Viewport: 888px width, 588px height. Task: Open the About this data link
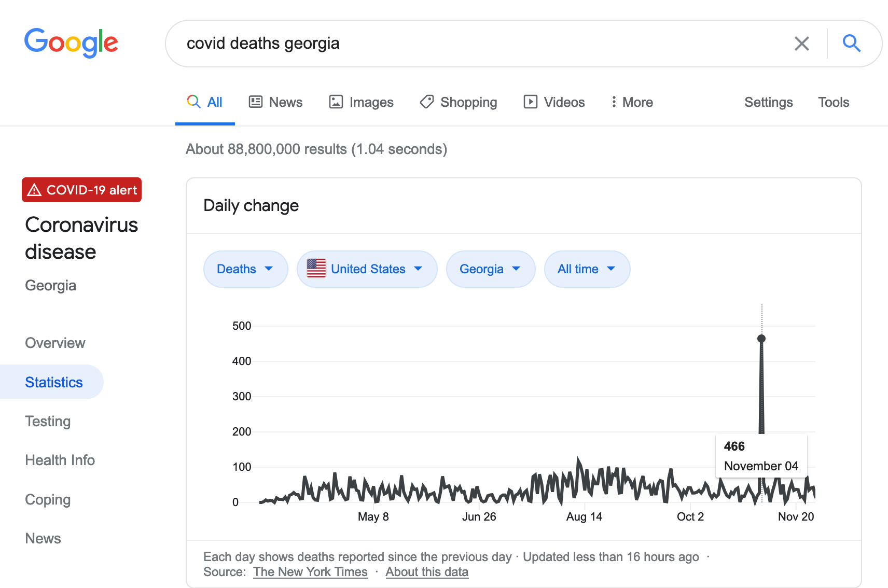(x=427, y=572)
